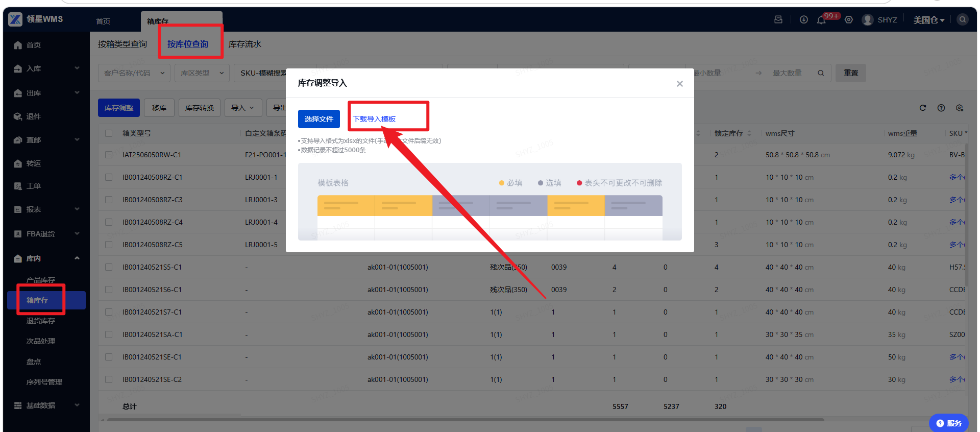Open the 导入 dropdown button
The height and width of the screenshot is (432, 980).
(243, 108)
